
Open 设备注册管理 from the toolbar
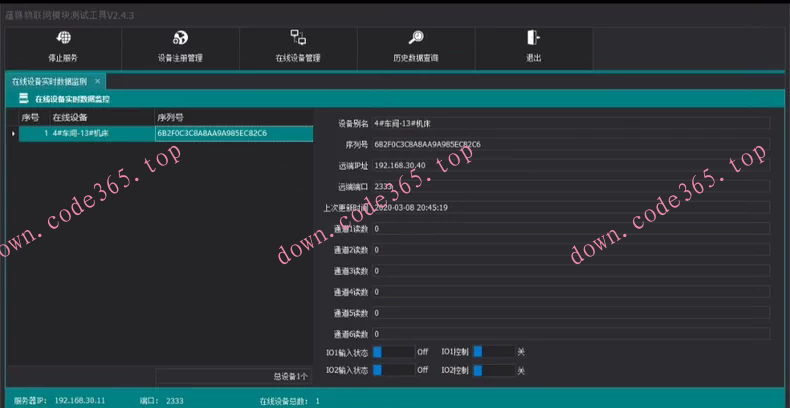[x=180, y=48]
